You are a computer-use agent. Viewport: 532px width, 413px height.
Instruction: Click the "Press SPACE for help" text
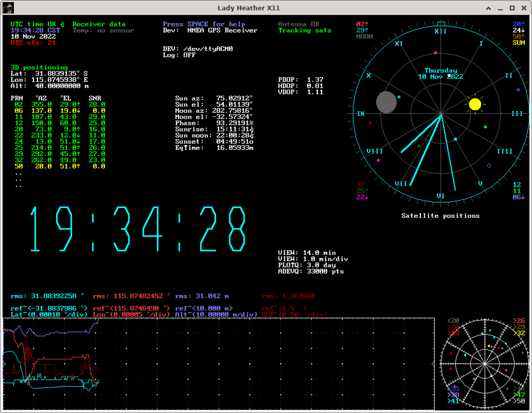pyautogui.click(x=204, y=24)
